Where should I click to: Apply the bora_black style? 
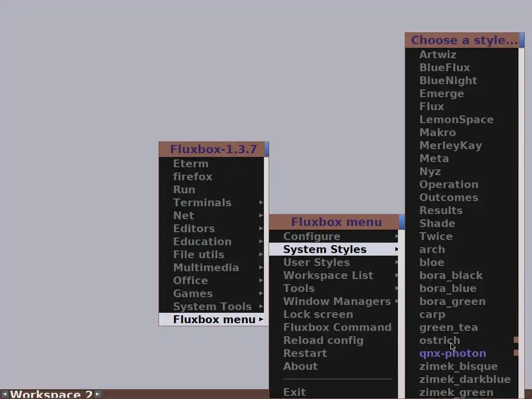[x=462, y=275]
